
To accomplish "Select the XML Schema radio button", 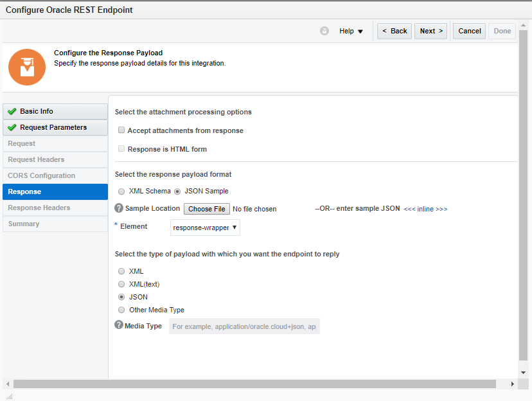I will (x=121, y=192).
